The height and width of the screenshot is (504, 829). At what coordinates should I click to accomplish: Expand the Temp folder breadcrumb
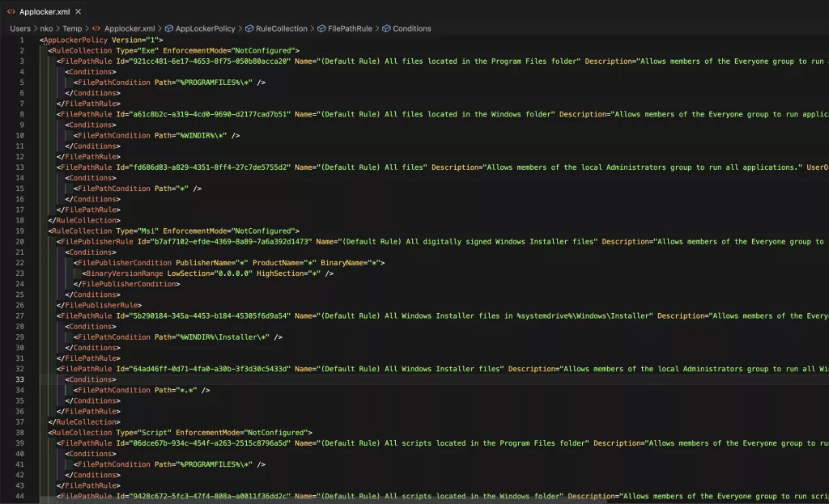tap(72, 28)
